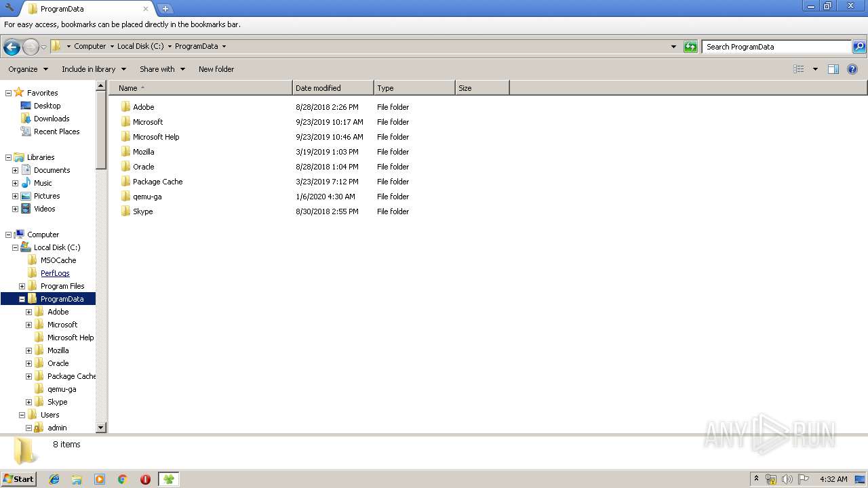Viewport: 868px width, 488px height.
Task: Expand the Music library node
Action: pyautogui.click(x=15, y=183)
